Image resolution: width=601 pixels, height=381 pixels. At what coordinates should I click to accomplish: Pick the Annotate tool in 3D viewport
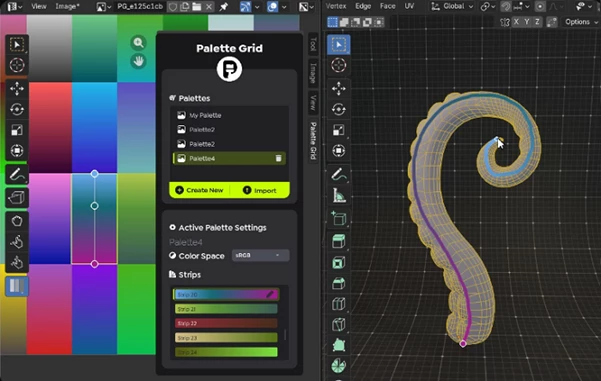[338, 174]
